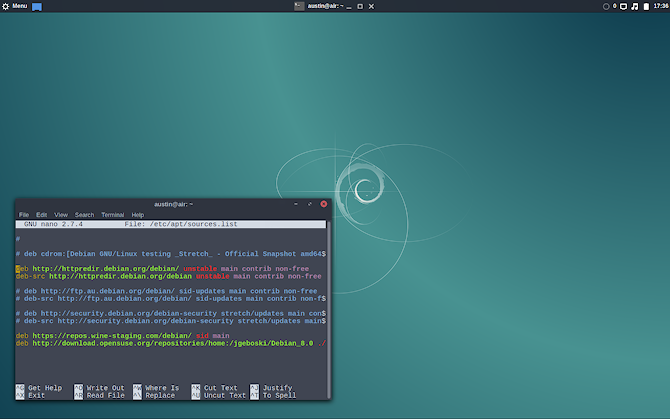Click the terminal icon in the top panel

click(299, 6)
